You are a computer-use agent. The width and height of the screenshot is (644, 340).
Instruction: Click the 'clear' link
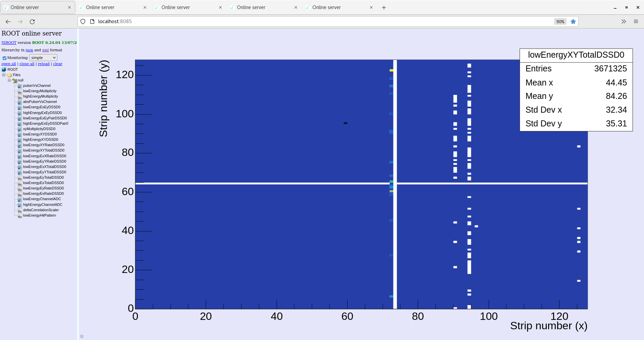pos(58,64)
